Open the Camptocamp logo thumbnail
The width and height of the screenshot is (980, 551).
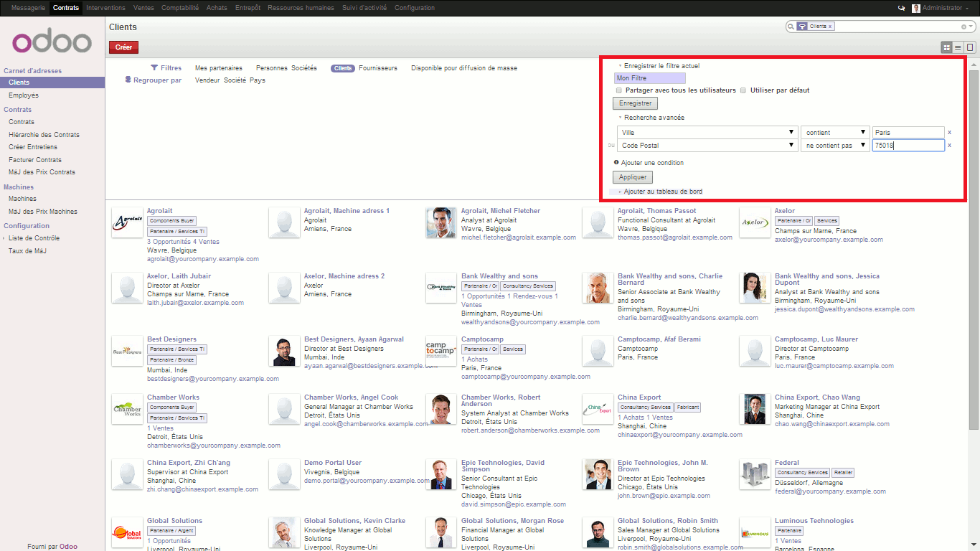(440, 351)
